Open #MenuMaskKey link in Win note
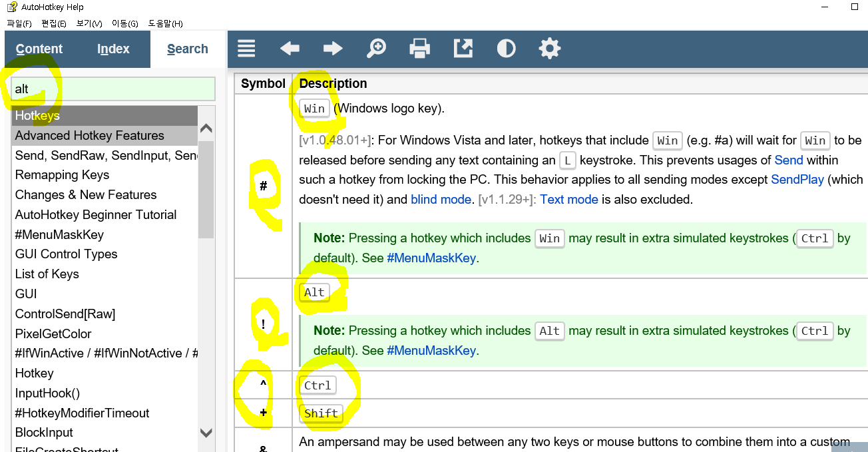 tap(431, 258)
